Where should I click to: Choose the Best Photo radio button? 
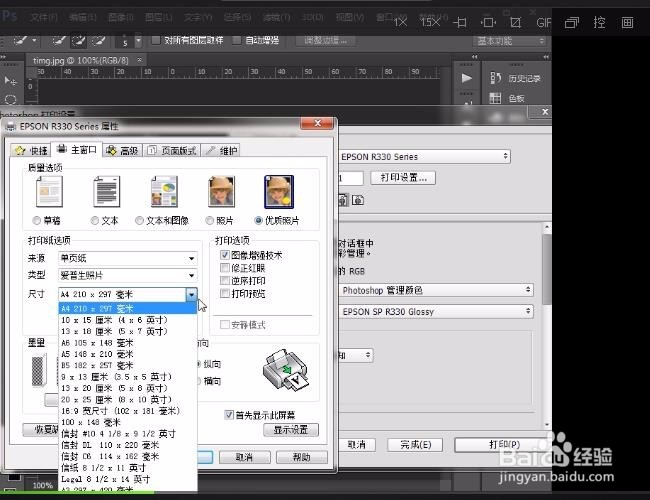coord(258,221)
